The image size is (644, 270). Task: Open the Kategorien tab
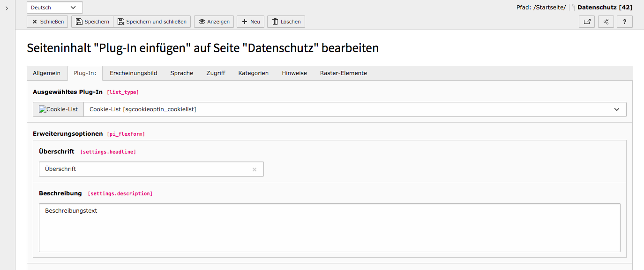(253, 73)
